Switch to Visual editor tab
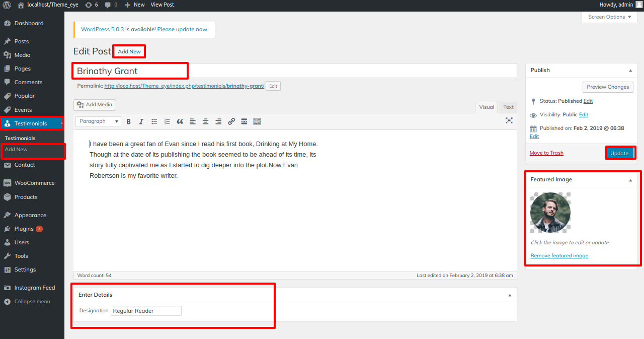Image resolution: width=644 pixels, height=339 pixels. [x=487, y=107]
